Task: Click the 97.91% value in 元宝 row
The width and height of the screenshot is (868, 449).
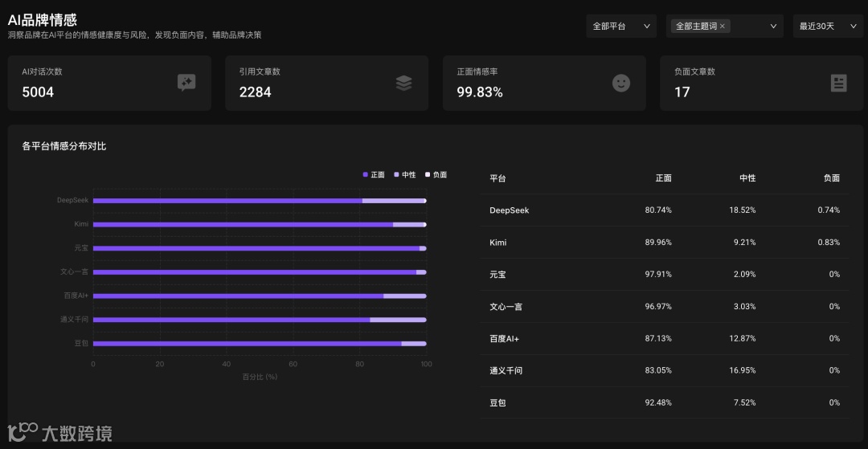Action: 658,274
